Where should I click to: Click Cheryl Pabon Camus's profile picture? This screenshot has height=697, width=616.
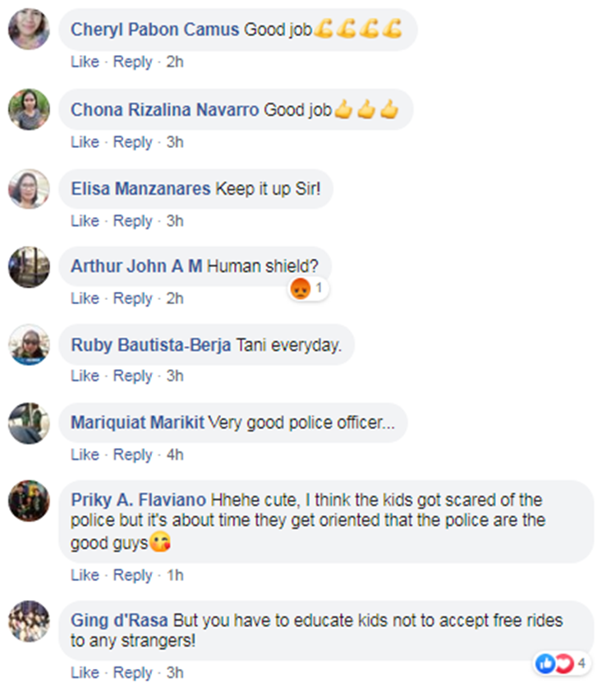(29, 30)
